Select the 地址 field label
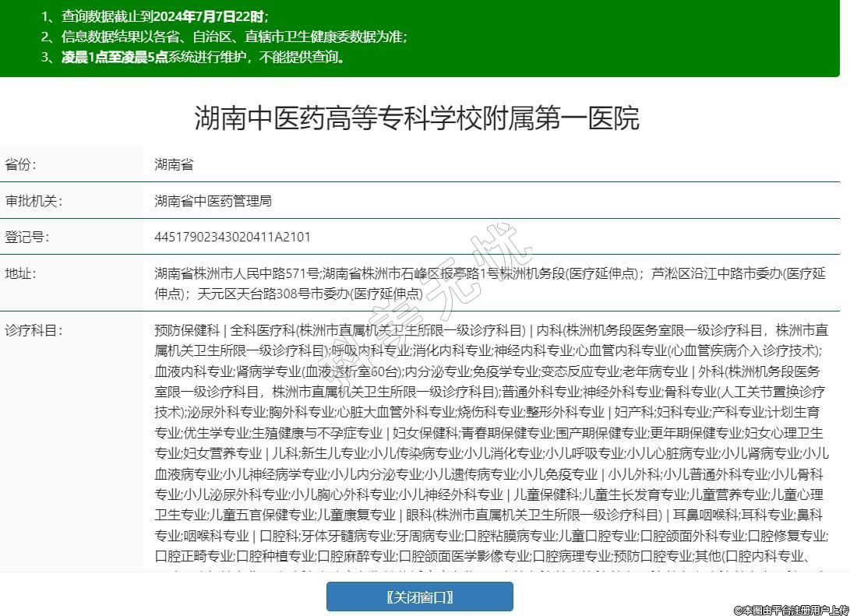This screenshot has height=616, width=850. [21, 273]
